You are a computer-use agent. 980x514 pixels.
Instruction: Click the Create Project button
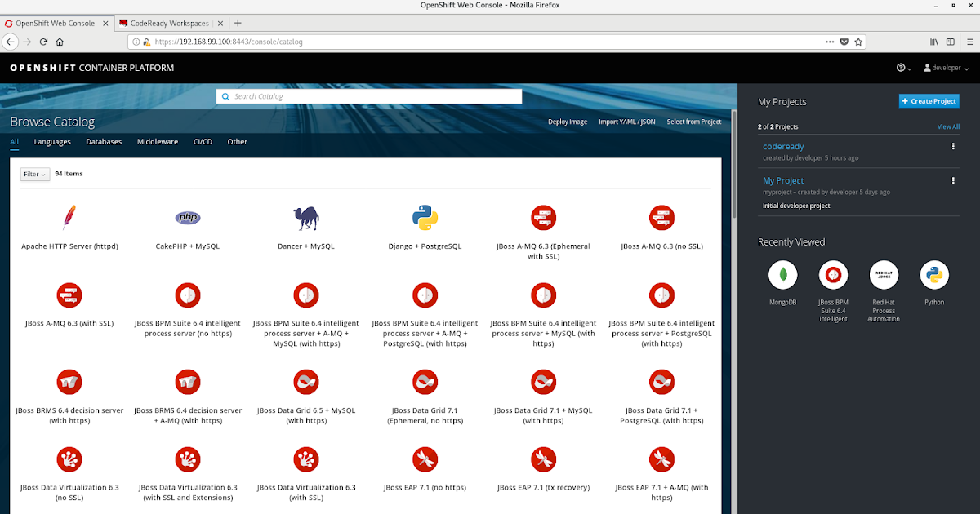pos(929,101)
